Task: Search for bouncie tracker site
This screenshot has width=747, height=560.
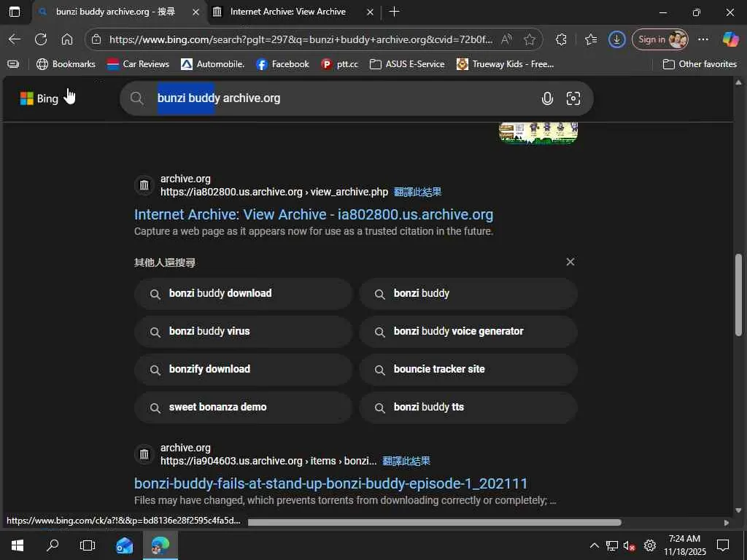Action: (x=468, y=369)
